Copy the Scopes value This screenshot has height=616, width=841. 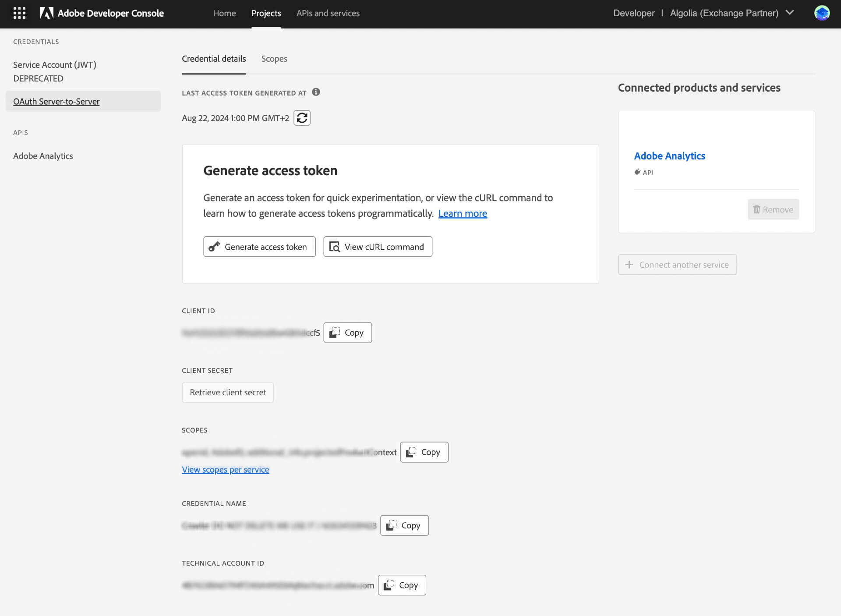[424, 452]
